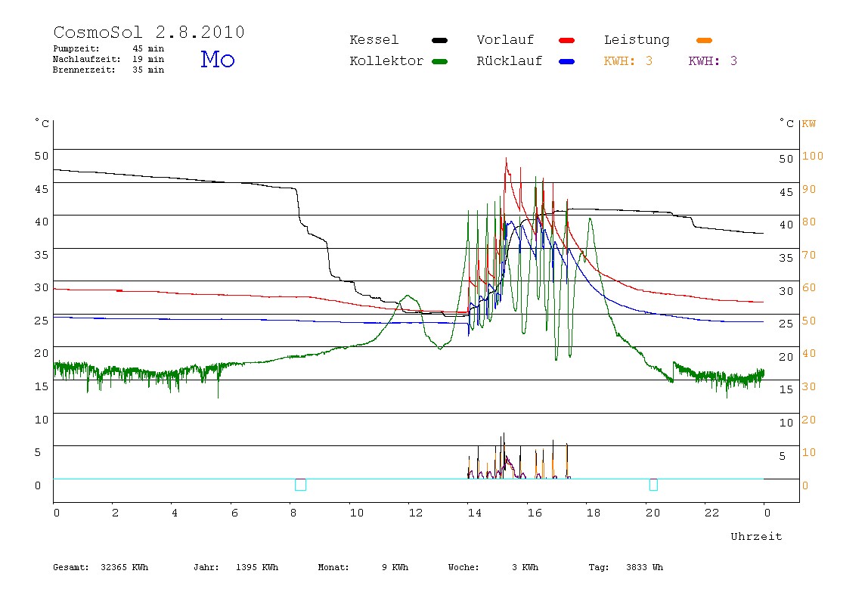Click the Brennerzeit value '35 min'
The height and width of the screenshot is (614, 868).
tap(148, 70)
